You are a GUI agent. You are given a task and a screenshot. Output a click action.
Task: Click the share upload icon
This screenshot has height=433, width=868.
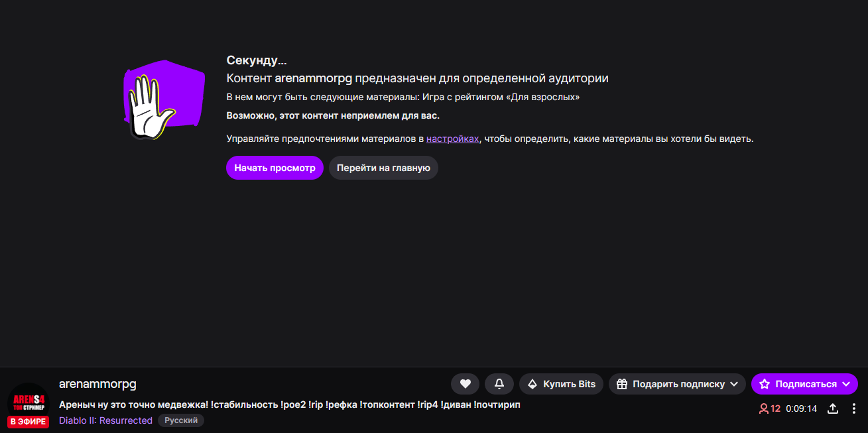click(833, 408)
